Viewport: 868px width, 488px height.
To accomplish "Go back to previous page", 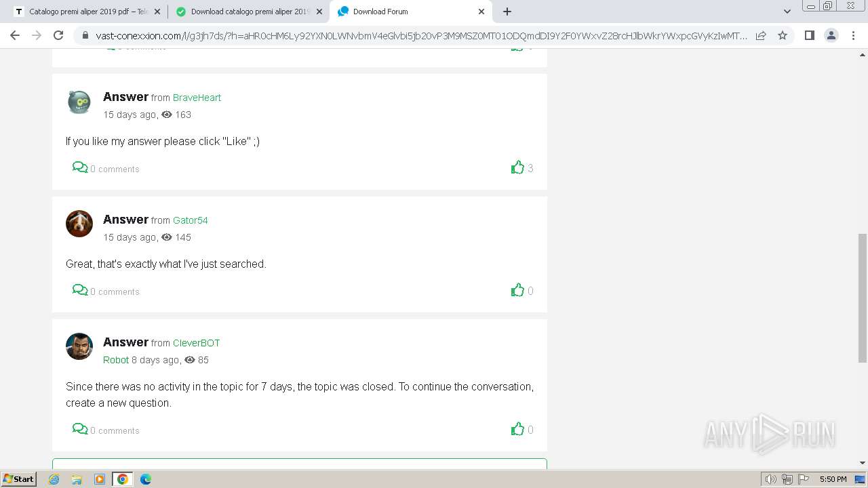I will (x=15, y=35).
